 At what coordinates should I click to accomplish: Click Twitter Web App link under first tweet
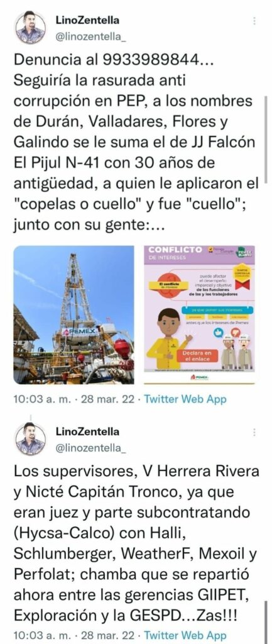(185, 399)
